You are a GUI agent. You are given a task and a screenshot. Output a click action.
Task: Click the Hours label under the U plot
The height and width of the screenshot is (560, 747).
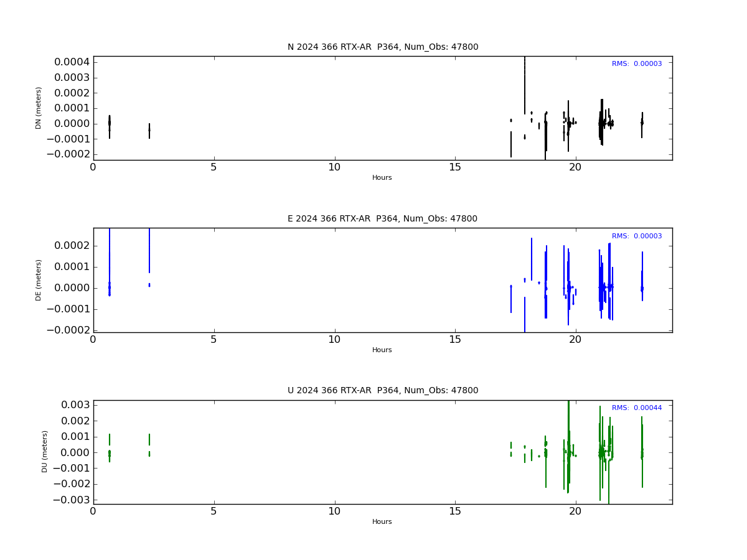[382, 522]
